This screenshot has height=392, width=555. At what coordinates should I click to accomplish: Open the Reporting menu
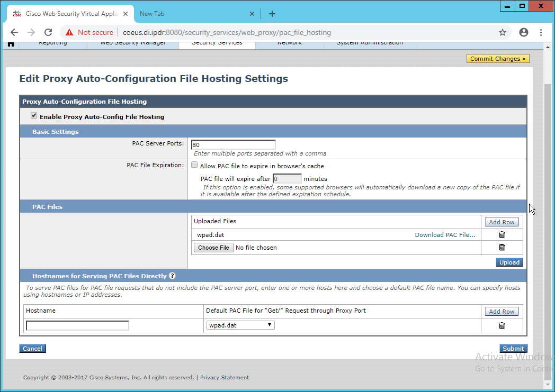click(53, 44)
